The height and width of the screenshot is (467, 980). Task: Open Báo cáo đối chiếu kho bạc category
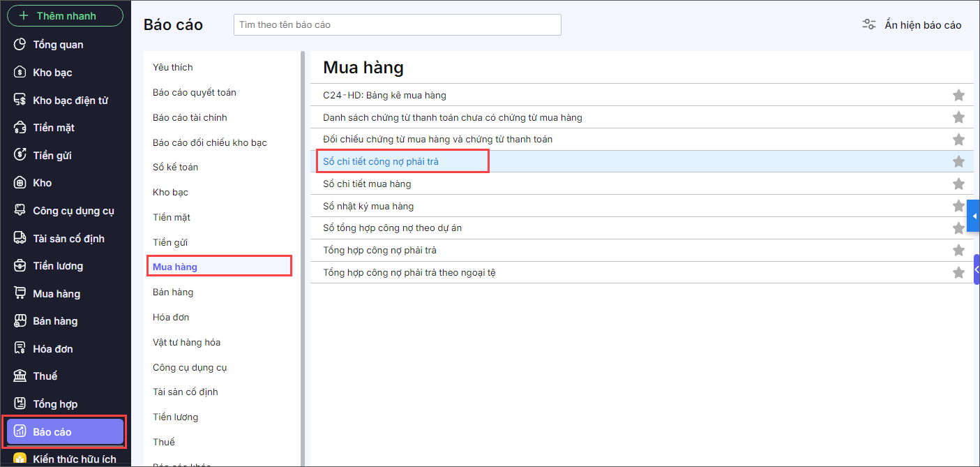209,142
